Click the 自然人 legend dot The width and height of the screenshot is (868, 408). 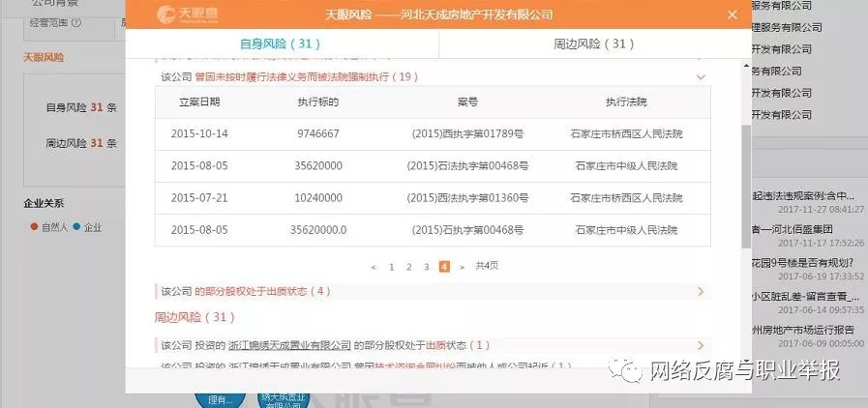click(34, 226)
